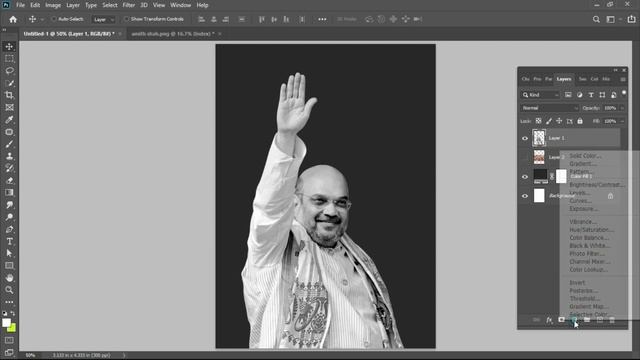Click the Add layer mask icon

pyautogui.click(x=562, y=320)
